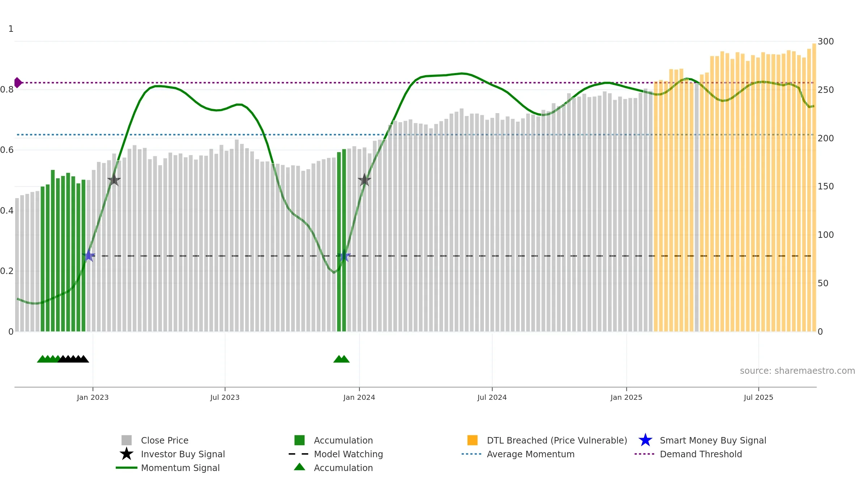This screenshot has width=868, height=488.
Task: Click the black star marker near Jan 2024
Action: 364,180
